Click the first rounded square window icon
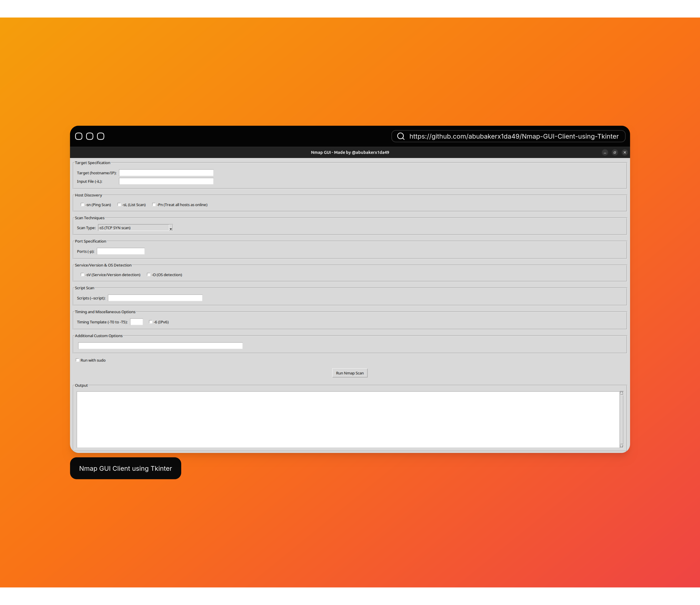This screenshot has height=605, width=700. point(79,136)
